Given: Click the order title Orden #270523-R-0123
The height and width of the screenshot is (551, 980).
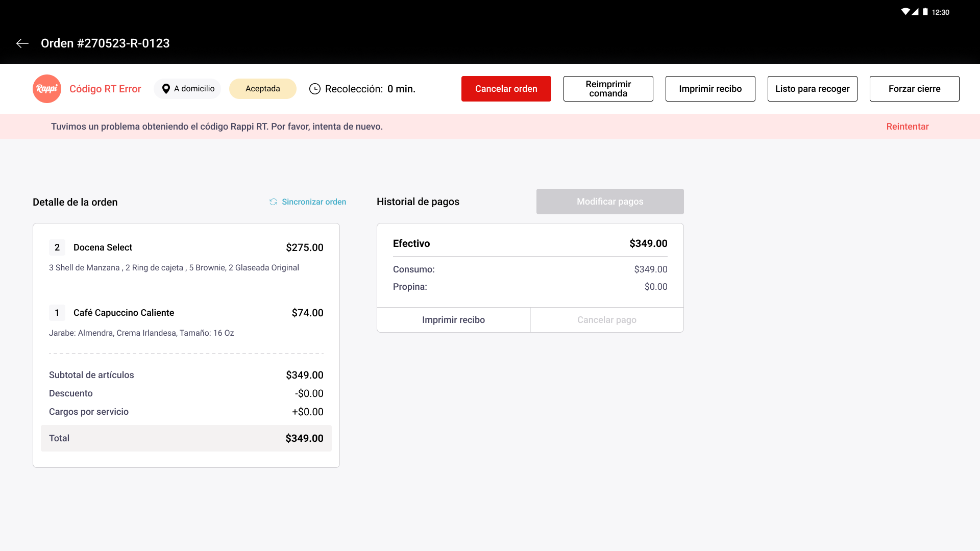Looking at the screenshot, I should 105,43.
